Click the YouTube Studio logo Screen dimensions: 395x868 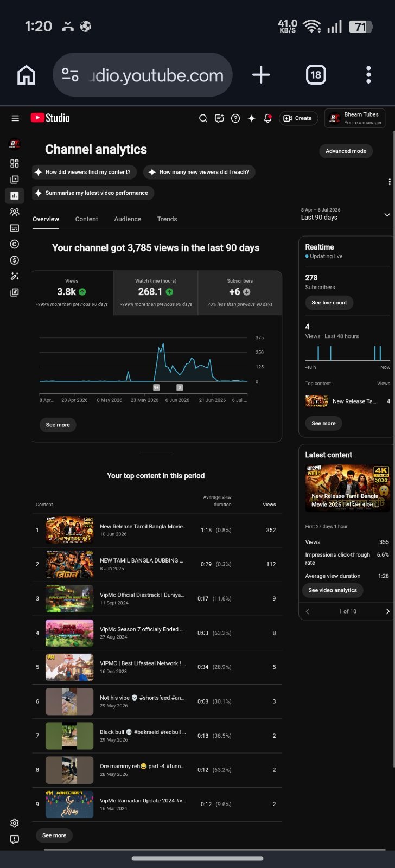click(50, 118)
